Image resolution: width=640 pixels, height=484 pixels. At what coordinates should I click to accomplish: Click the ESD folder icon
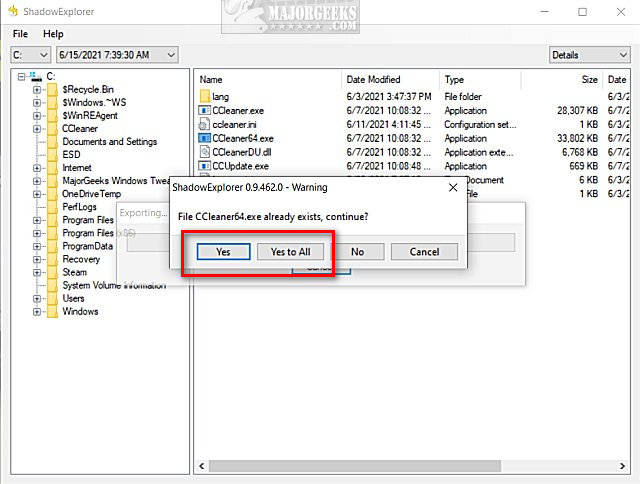tap(52, 155)
